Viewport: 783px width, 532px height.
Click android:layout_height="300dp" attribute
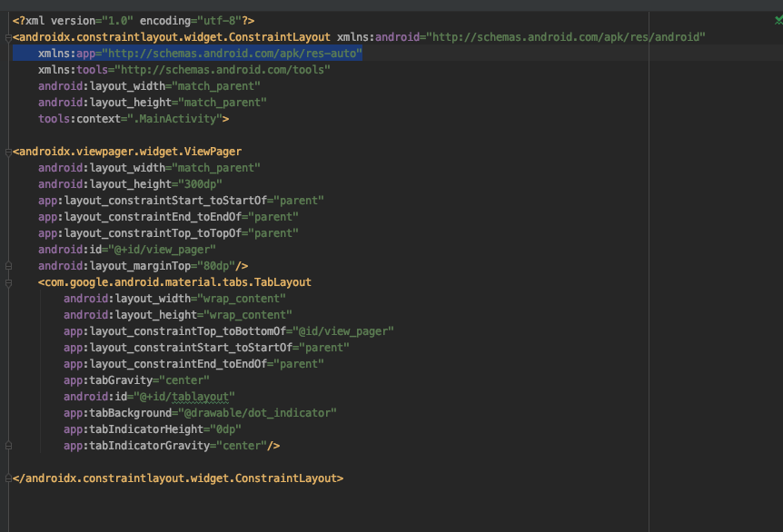pos(130,184)
